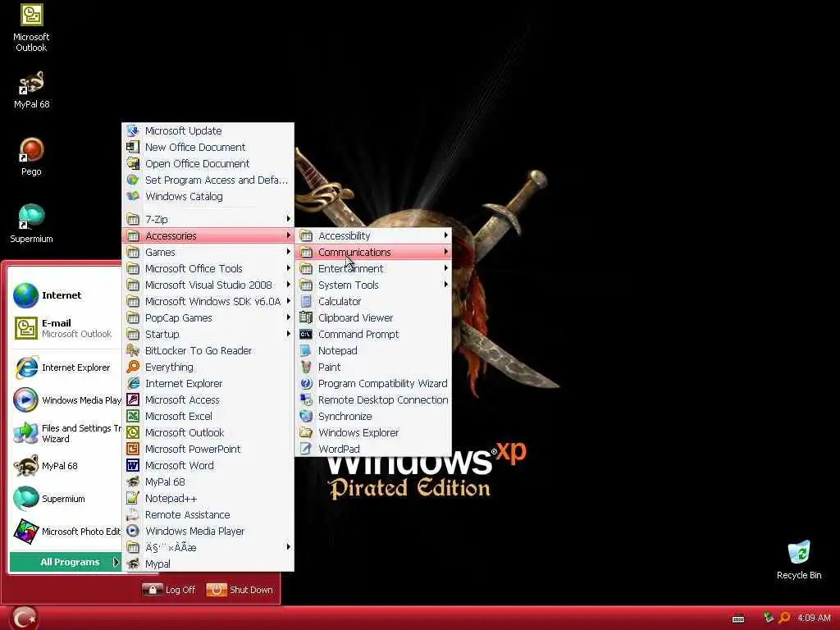This screenshot has height=630, width=840.
Task: Open Internet from the Start menu pinned list
Action: [x=66, y=295]
